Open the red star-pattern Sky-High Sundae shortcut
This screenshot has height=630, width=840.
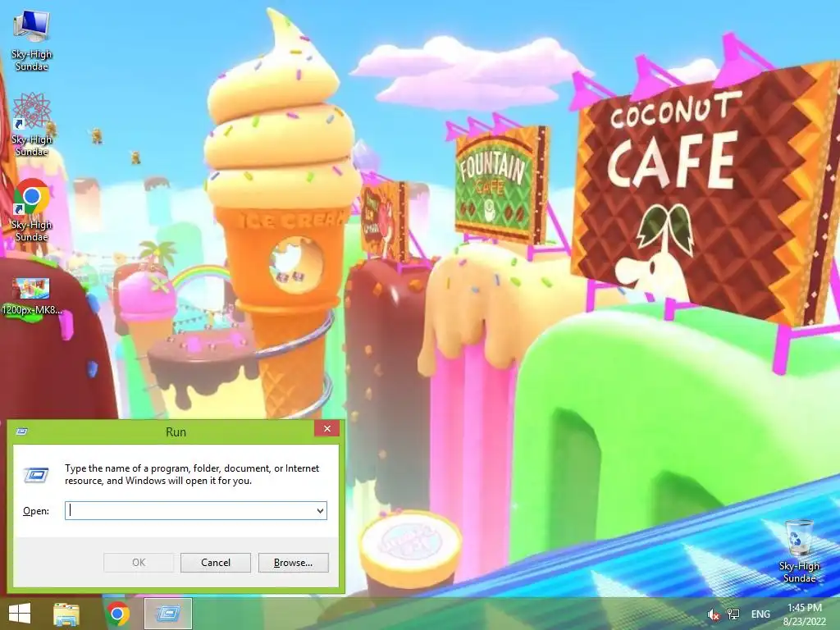point(32,125)
